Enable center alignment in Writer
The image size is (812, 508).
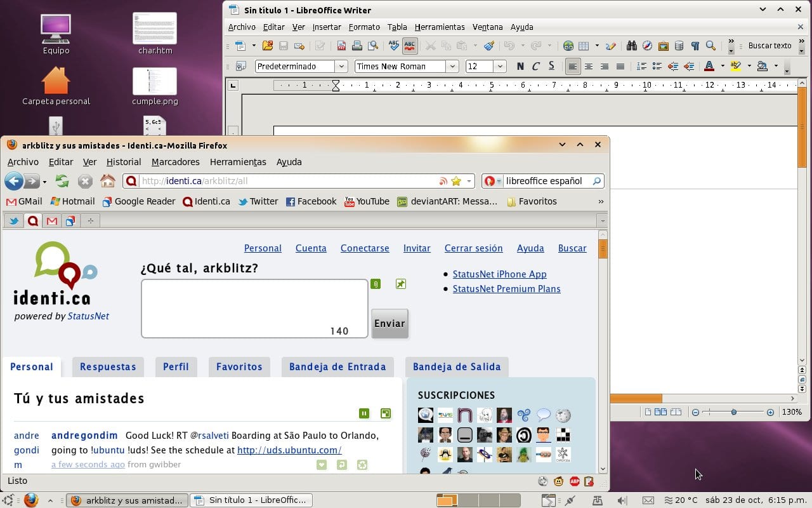click(x=589, y=66)
